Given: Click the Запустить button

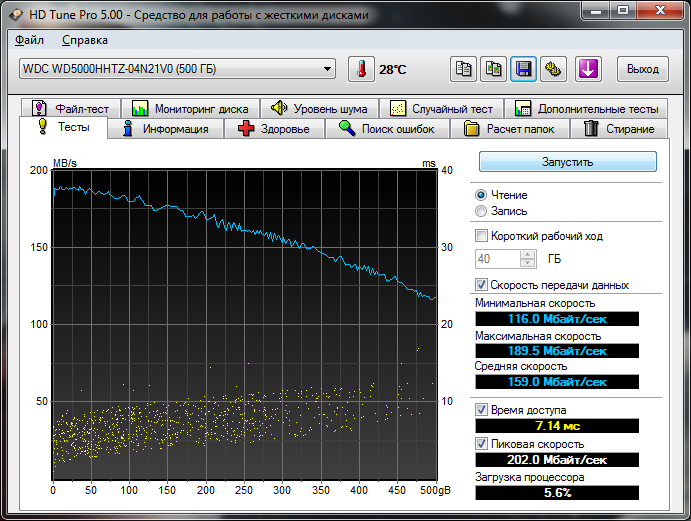Looking at the screenshot, I should 568,162.
